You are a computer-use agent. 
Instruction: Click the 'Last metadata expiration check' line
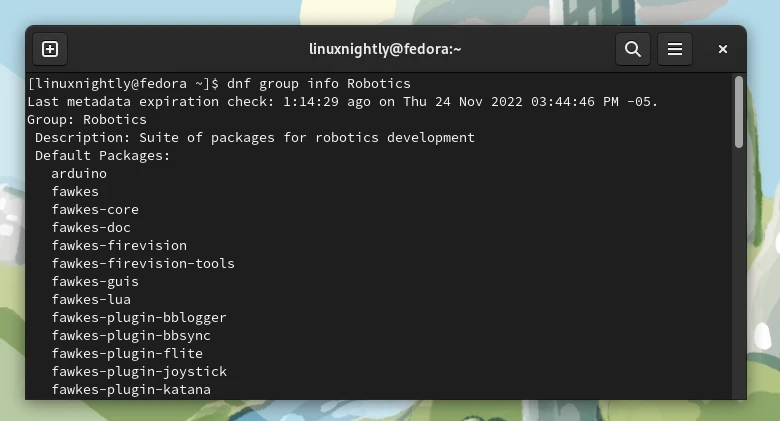[343, 102]
